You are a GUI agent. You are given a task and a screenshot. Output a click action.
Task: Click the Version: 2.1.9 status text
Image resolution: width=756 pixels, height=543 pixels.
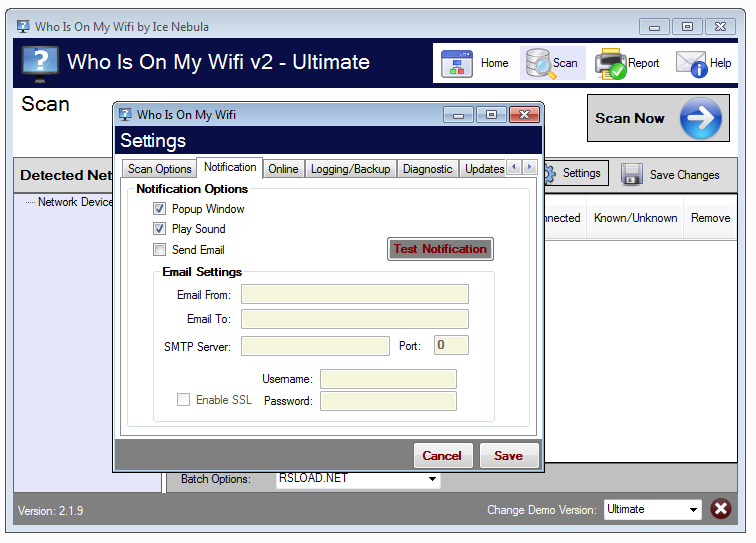(51, 511)
